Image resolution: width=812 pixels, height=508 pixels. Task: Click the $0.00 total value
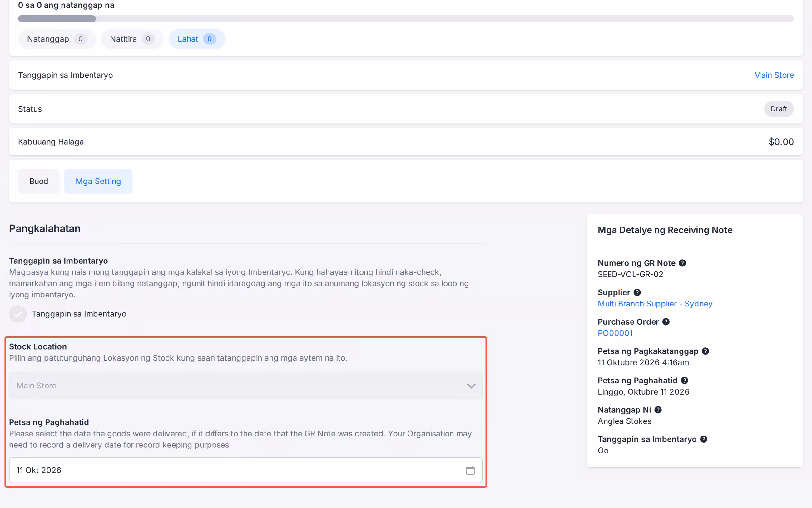(x=781, y=142)
